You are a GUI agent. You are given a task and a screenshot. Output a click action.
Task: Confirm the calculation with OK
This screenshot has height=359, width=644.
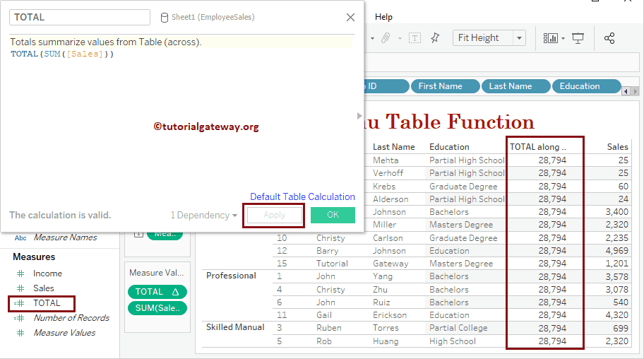coord(333,215)
